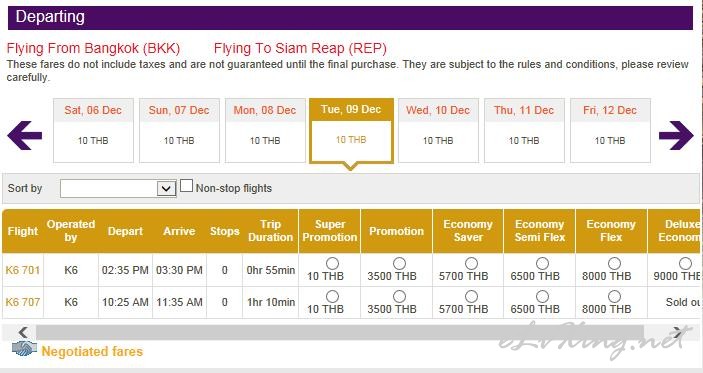Select Deluxe Economy 9000 THB for K6 701
The width and height of the screenshot is (703, 373).
click(685, 263)
